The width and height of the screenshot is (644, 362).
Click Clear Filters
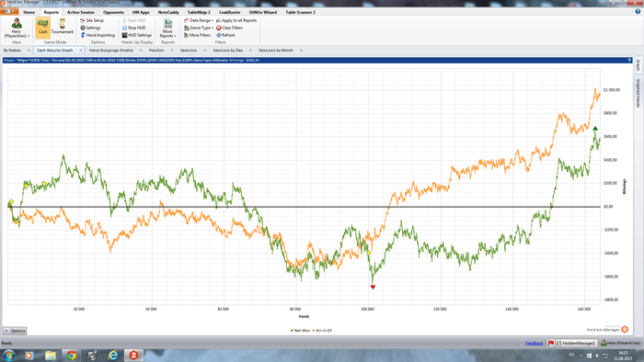click(x=230, y=28)
